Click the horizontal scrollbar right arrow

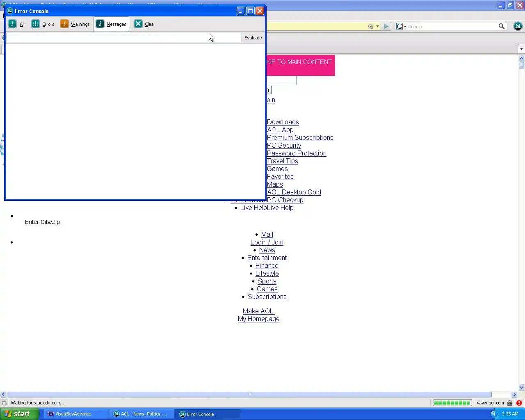[x=514, y=394]
